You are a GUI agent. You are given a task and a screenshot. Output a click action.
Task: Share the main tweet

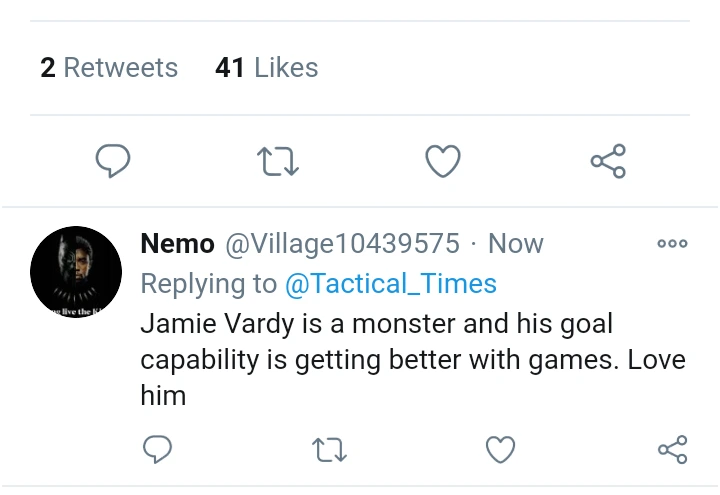click(607, 161)
